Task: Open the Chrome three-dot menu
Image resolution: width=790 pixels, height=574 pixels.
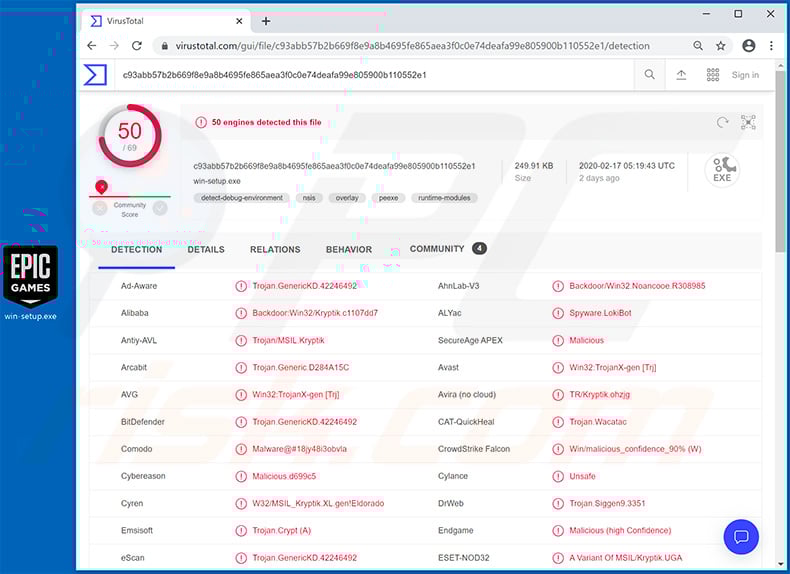Action: click(771, 46)
